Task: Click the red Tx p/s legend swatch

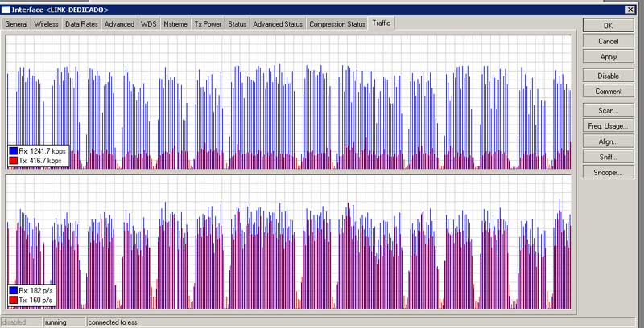Action: tap(13, 301)
